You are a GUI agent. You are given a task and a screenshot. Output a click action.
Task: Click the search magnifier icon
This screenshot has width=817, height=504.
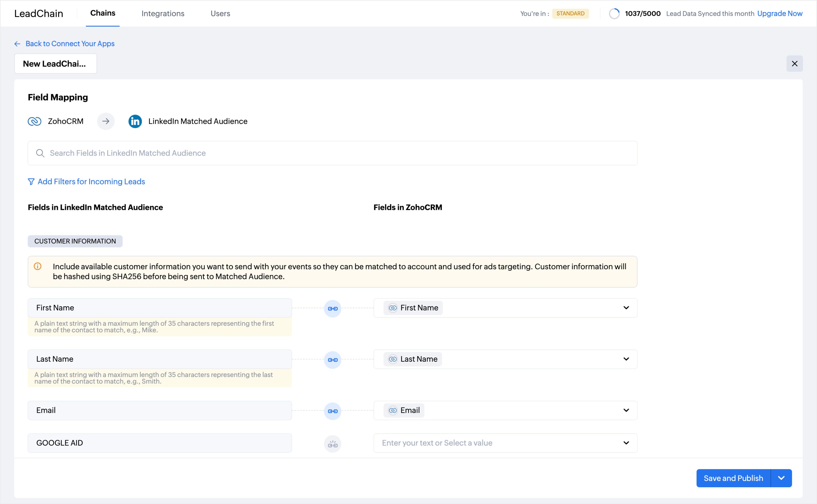point(40,153)
